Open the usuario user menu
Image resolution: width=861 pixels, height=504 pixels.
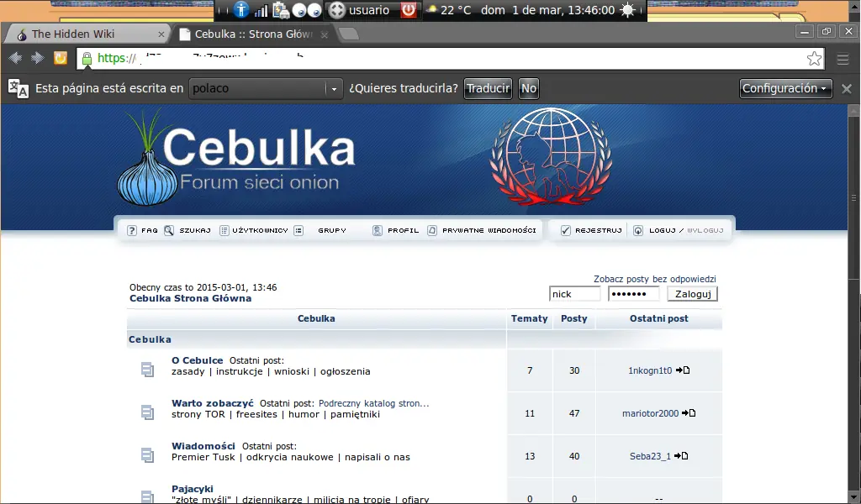pyautogui.click(x=360, y=10)
